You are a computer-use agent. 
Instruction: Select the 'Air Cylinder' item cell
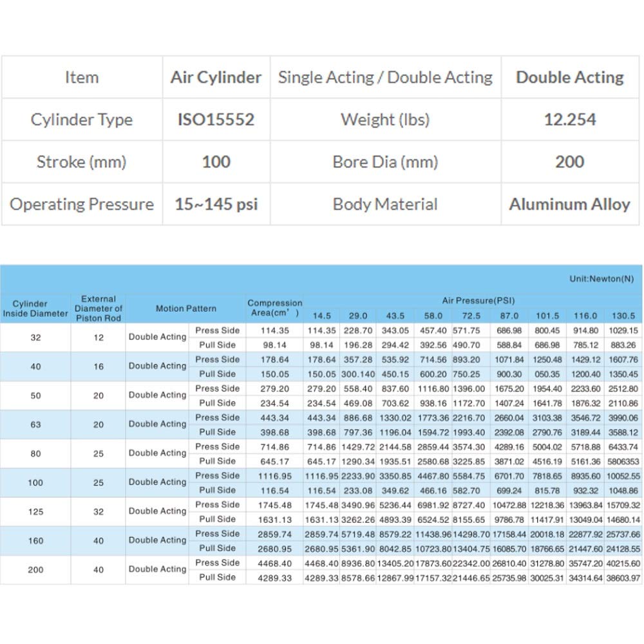tap(216, 77)
